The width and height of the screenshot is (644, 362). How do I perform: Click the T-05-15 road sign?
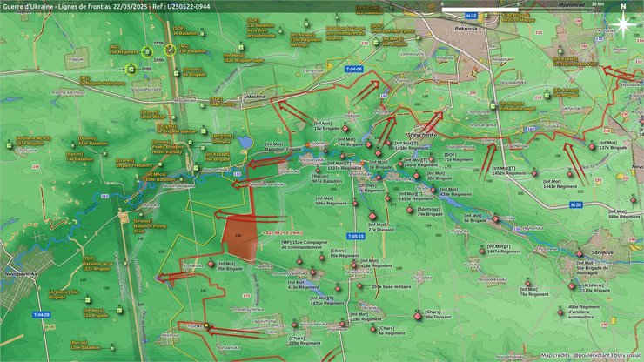(356, 236)
